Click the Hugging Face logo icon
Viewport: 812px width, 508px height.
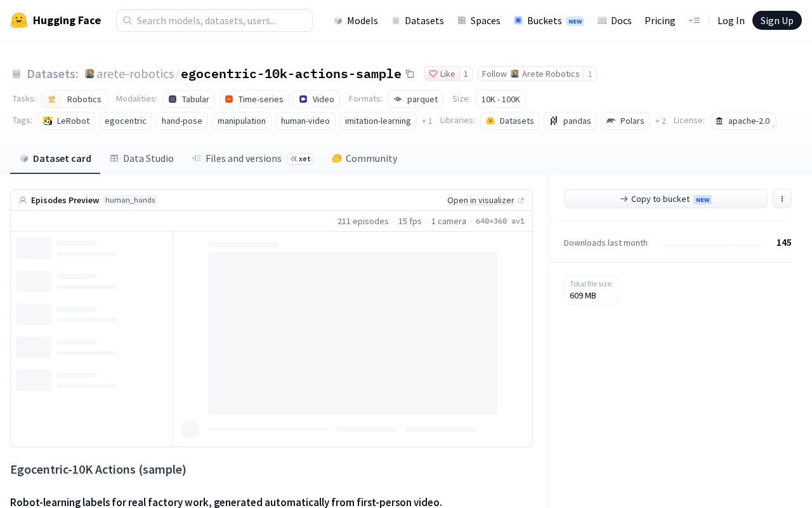(19, 20)
